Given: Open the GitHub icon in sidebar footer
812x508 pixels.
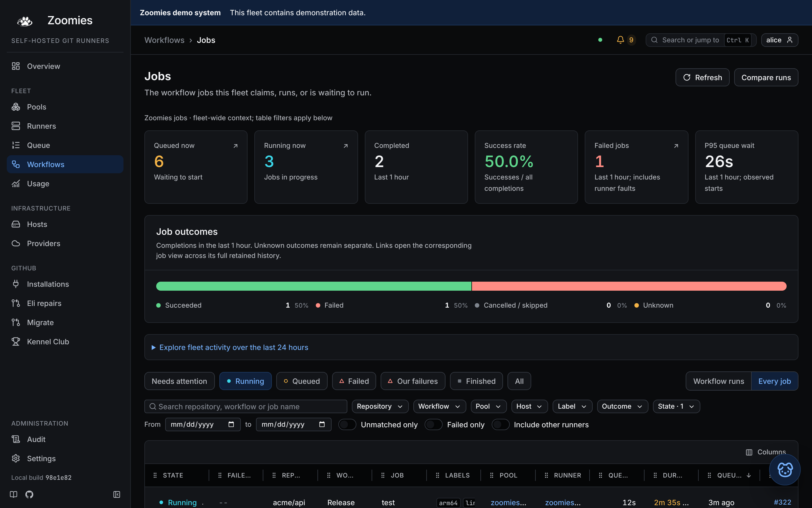Looking at the screenshot, I should coord(30,494).
